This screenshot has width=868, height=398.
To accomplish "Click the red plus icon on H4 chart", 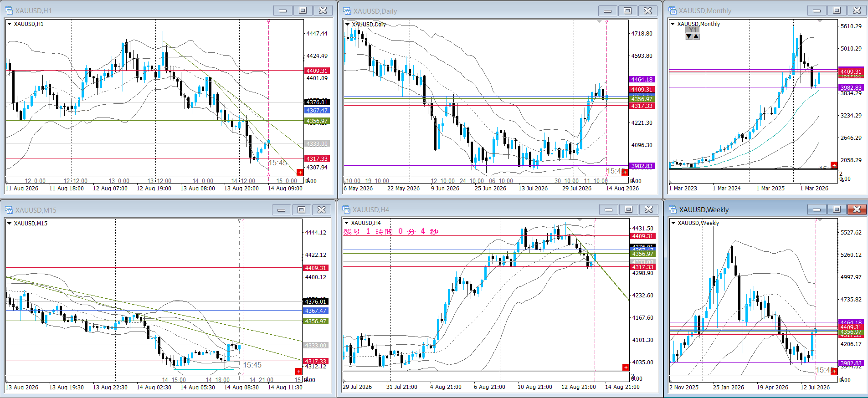I will click(x=626, y=367).
